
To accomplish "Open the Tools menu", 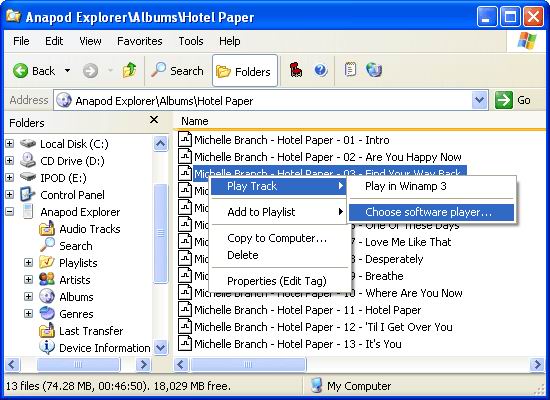I will coord(191,41).
